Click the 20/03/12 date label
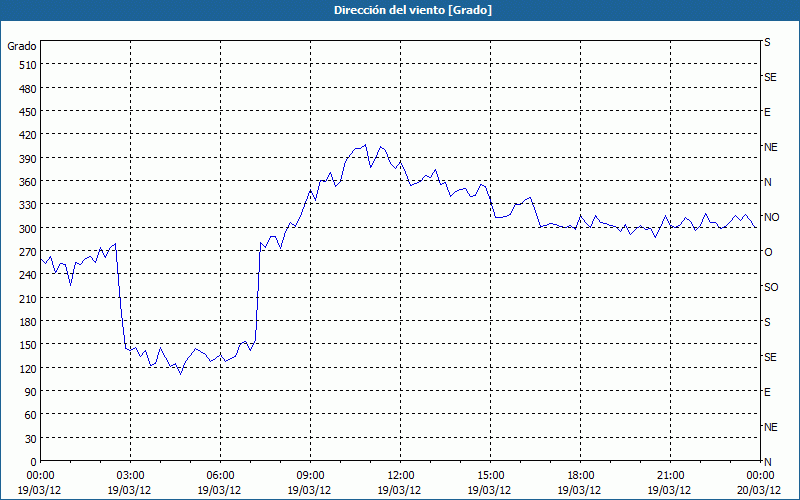This screenshot has width=800, height=500. (x=760, y=490)
